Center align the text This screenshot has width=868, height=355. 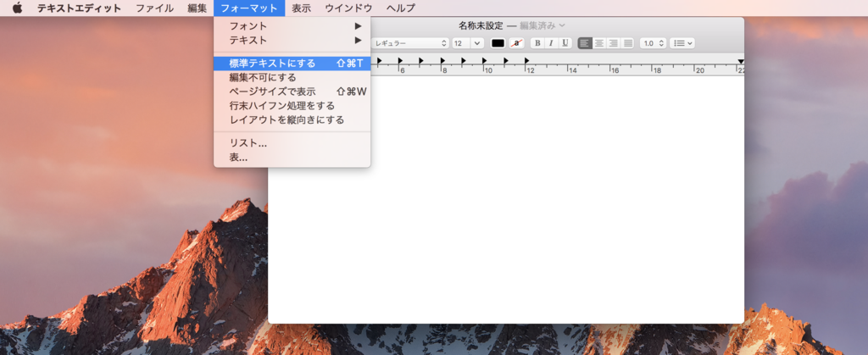pos(599,43)
